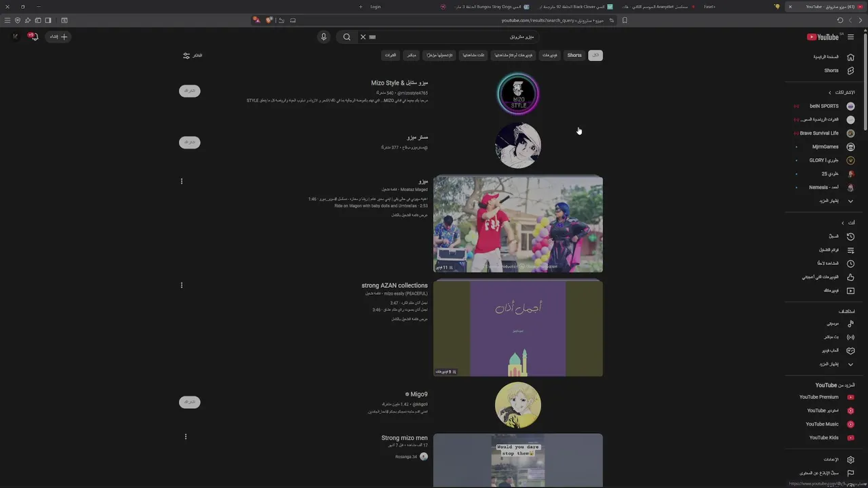Expand the subscriptions list with show more chevron
868x488 pixels.
tap(850, 201)
